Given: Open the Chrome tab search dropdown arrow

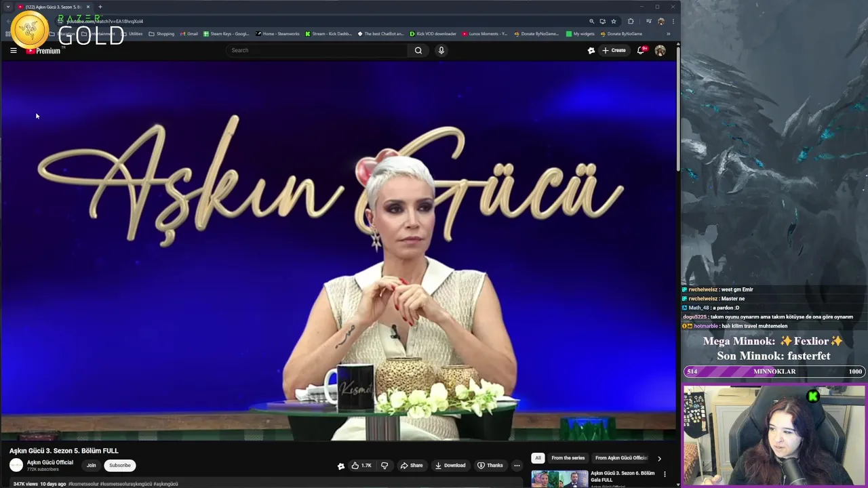Looking at the screenshot, I should (8, 7).
